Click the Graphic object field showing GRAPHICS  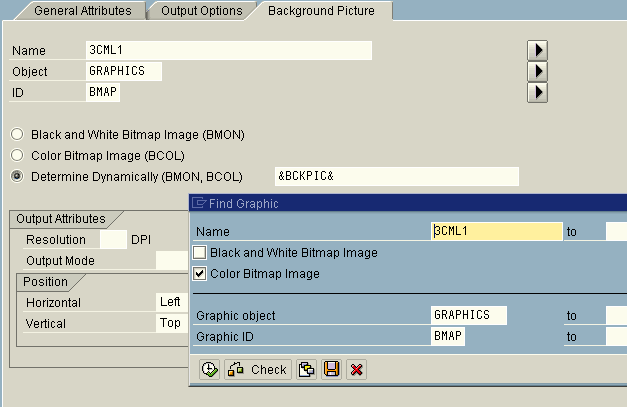[468, 315]
